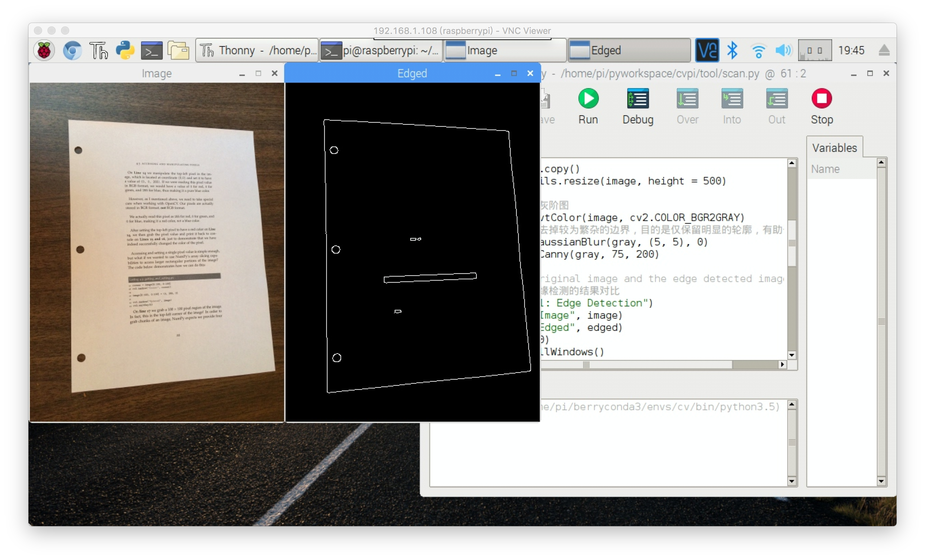Click the Step Into icon
This screenshot has width=925, height=560.
pos(732,99)
